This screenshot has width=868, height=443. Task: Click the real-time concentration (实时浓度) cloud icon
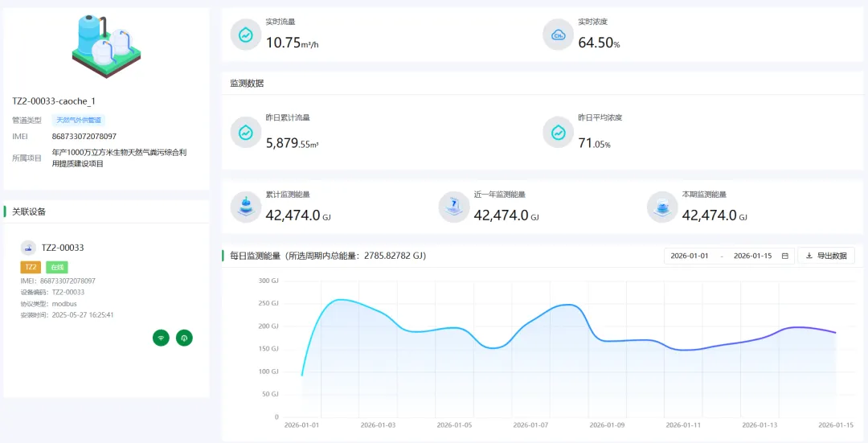(559, 35)
